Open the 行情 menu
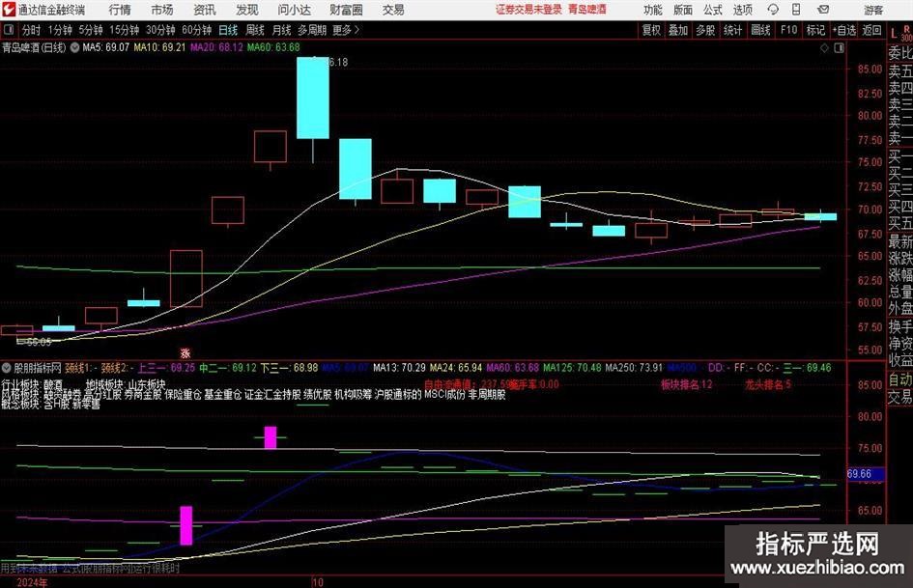The image size is (913, 588). point(120,10)
